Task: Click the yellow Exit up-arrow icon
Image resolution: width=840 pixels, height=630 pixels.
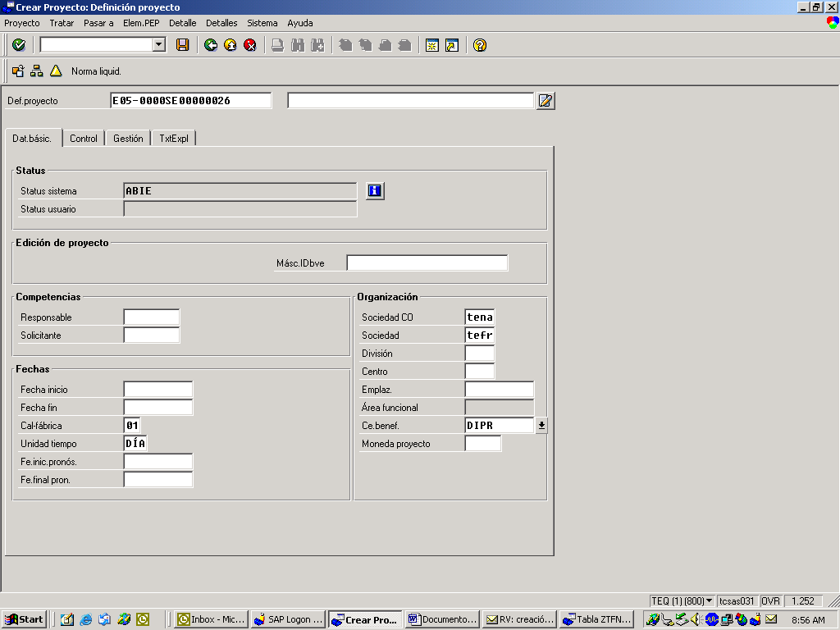Action: (x=231, y=45)
